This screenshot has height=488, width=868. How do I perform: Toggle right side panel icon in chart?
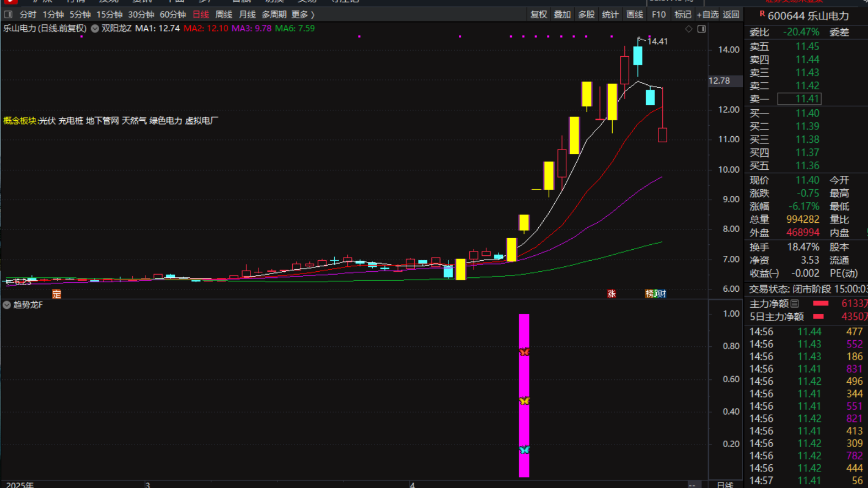pyautogui.click(x=701, y=29)
